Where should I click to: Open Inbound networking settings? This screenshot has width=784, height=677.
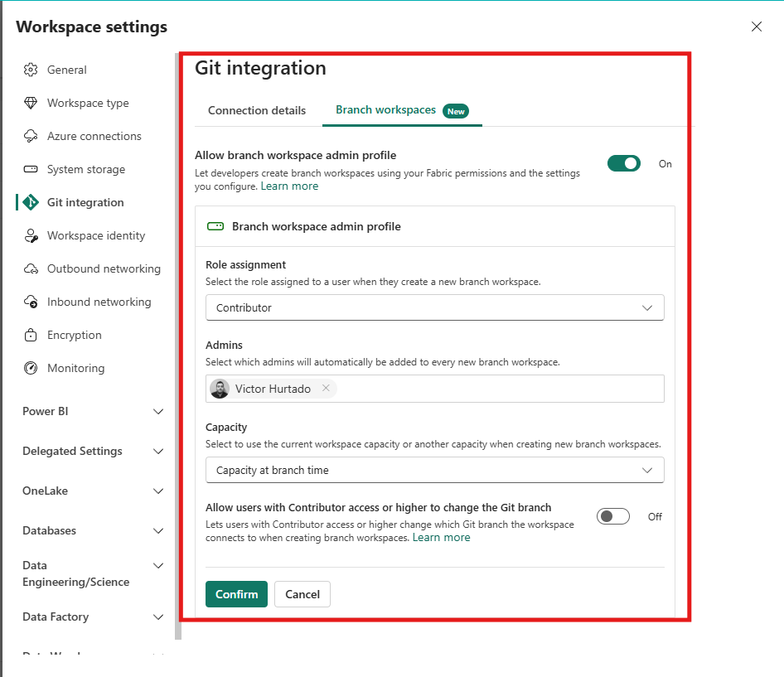click(x=99, y=302)
